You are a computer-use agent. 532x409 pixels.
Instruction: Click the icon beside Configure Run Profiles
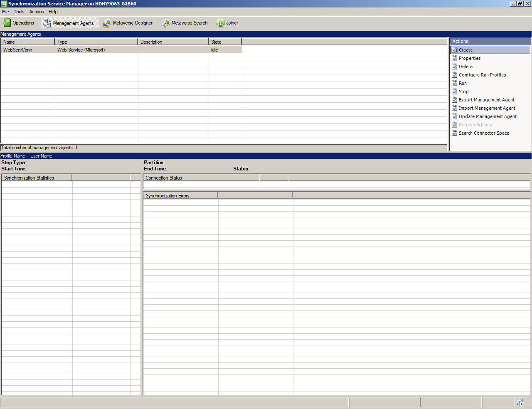(x=455, y=75)
